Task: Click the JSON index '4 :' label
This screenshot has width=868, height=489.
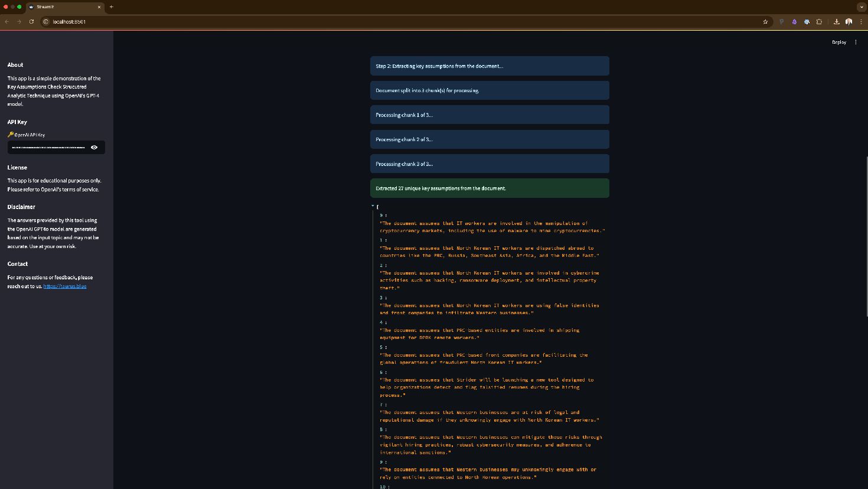Action: 383,322
